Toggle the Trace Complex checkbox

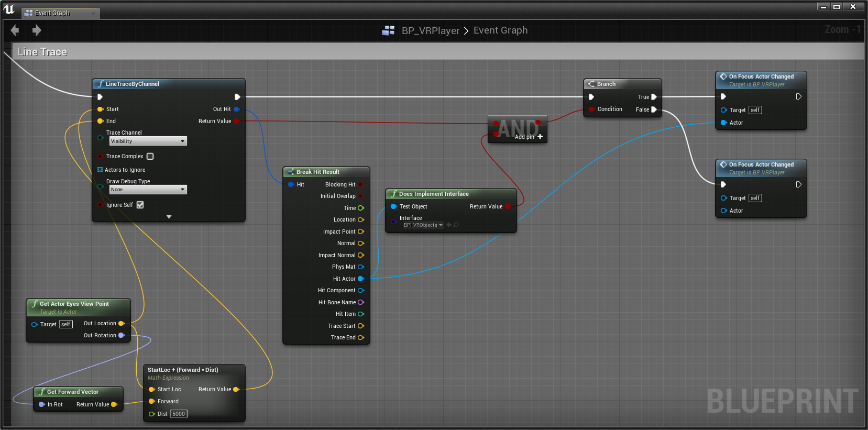[x=150, y=156]
